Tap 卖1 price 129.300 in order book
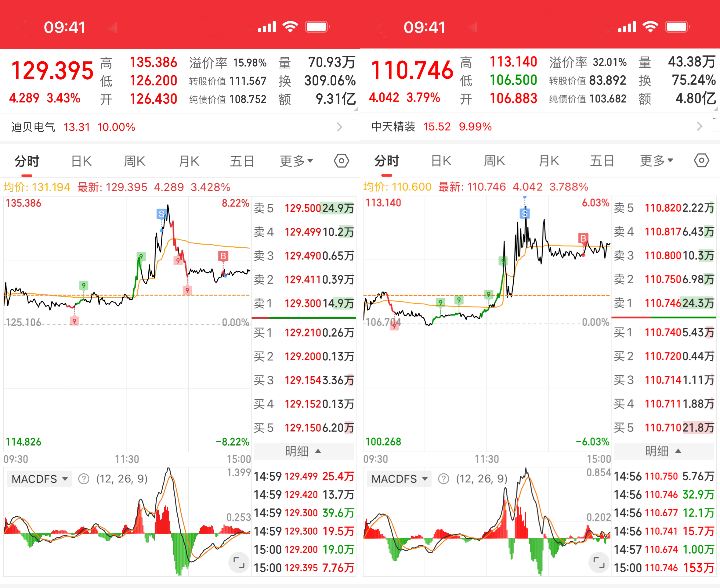This screenshot has width=720, height=588. tap(302, 303)
